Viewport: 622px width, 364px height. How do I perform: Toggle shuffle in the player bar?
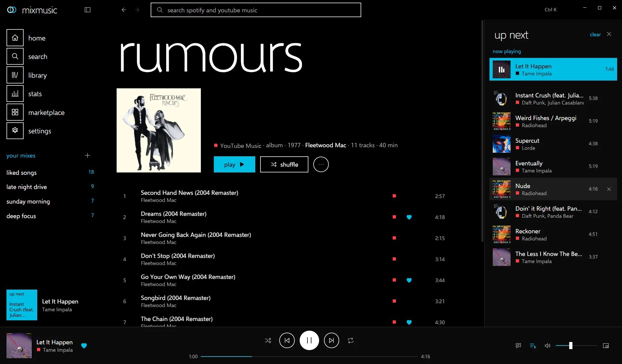268,340
